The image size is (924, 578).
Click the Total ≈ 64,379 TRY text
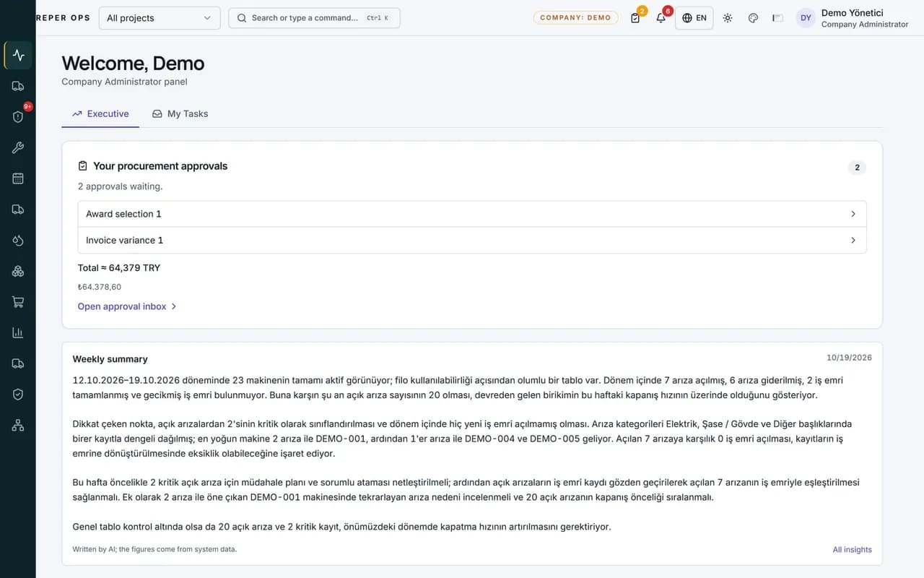click(x=119, y=268)
